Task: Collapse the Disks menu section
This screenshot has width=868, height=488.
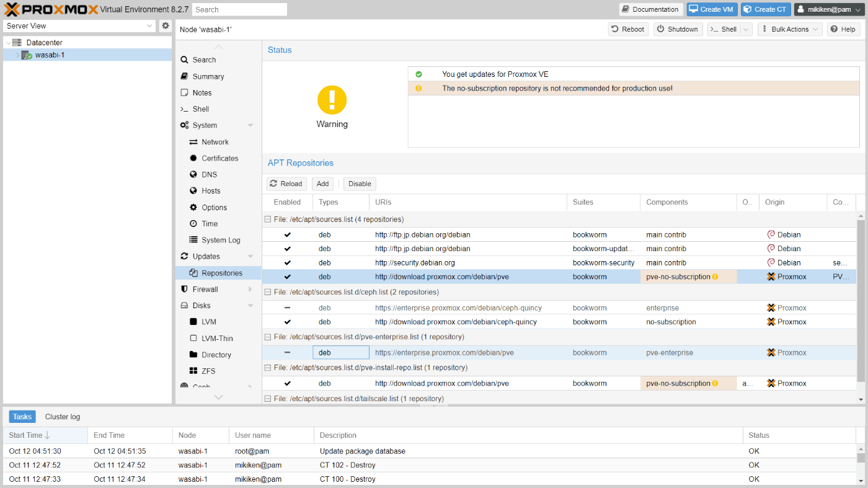Action: pos(250,306)
